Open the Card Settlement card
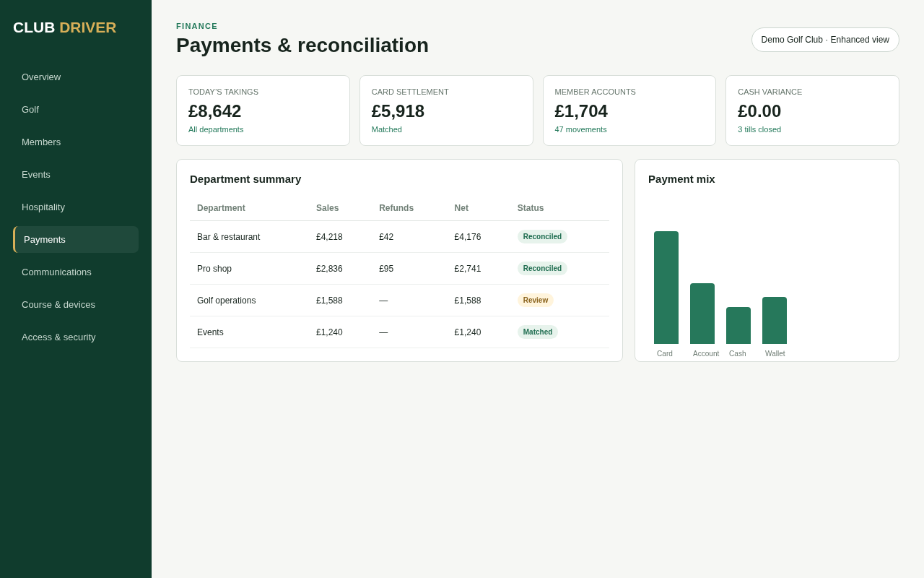The width and height of the screenshot is (924, 578). coord(446,111)
